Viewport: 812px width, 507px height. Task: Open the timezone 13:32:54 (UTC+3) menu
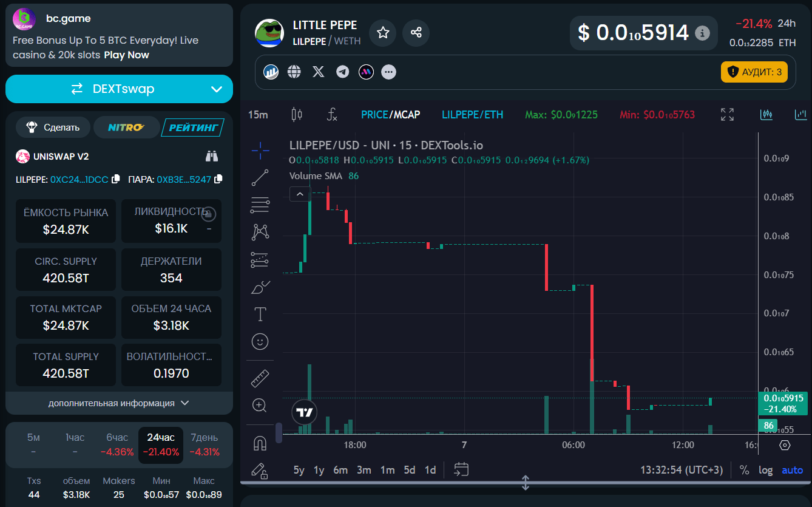coord(682,470)
